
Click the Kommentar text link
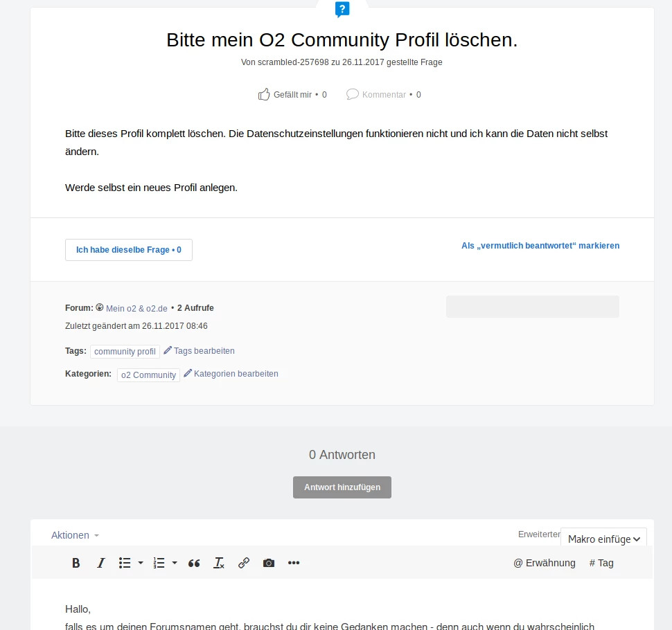(384, 95)
